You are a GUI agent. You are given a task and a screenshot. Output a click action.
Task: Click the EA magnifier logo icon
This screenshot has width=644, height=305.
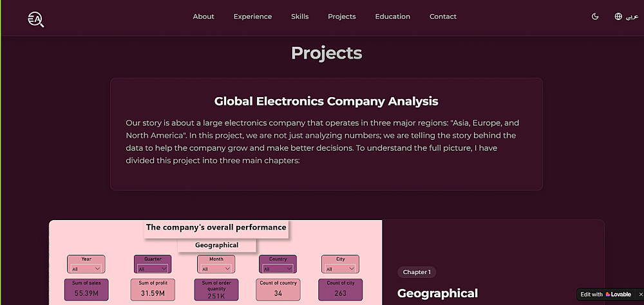(x=36, y=19)
